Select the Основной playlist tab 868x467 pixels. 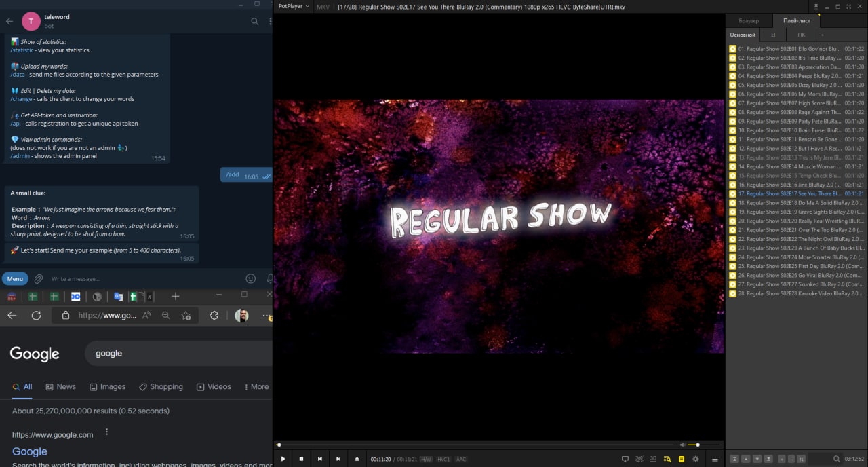[x=742, y=35]
